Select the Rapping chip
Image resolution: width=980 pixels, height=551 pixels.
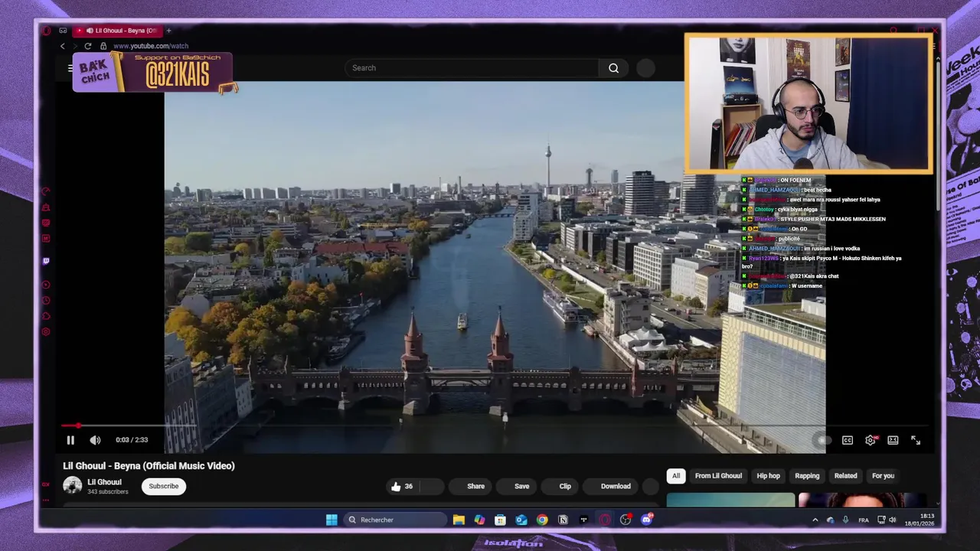click(x=807, y=476)
